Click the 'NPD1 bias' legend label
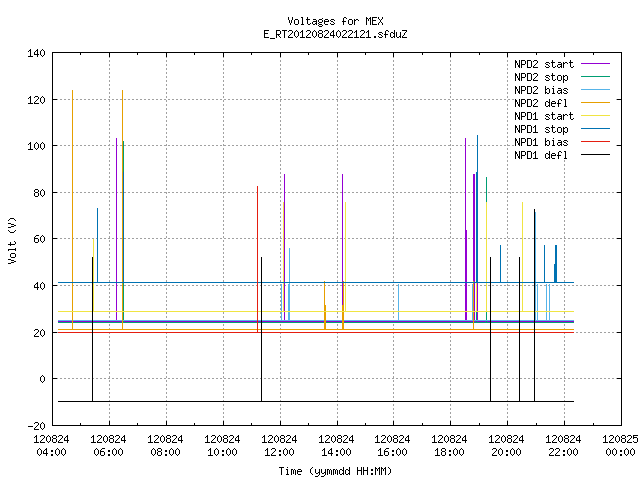Screen dimensions: 640x480 click(541, 142)
